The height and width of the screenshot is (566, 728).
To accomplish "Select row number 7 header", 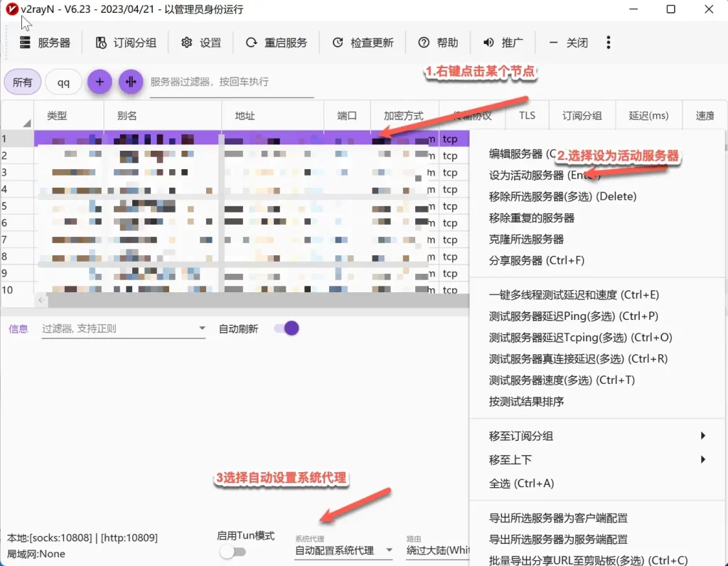I will (x=17, y=240).
